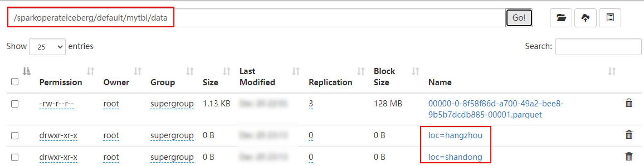Click the Search input field
The width and height of the screenshot is (644, 166).
tap(598, 47)
